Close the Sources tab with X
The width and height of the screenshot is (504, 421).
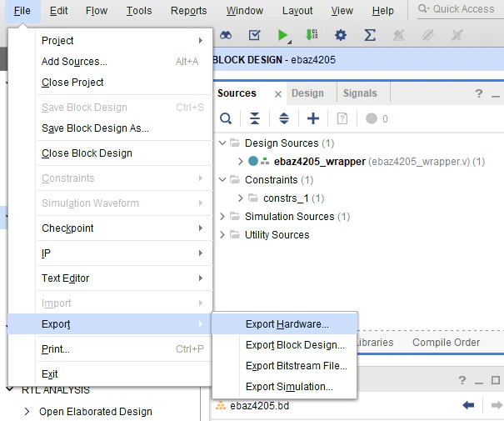click(278, 94)
